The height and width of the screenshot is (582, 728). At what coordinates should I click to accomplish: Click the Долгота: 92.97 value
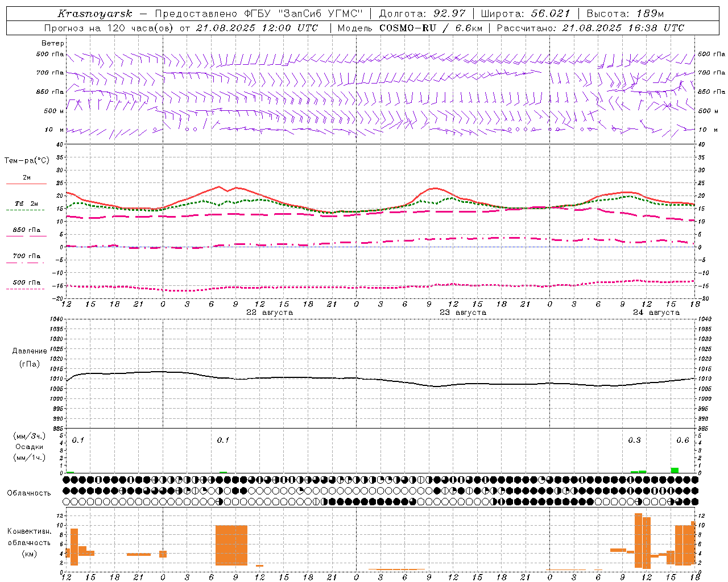[x=422, y=14]
